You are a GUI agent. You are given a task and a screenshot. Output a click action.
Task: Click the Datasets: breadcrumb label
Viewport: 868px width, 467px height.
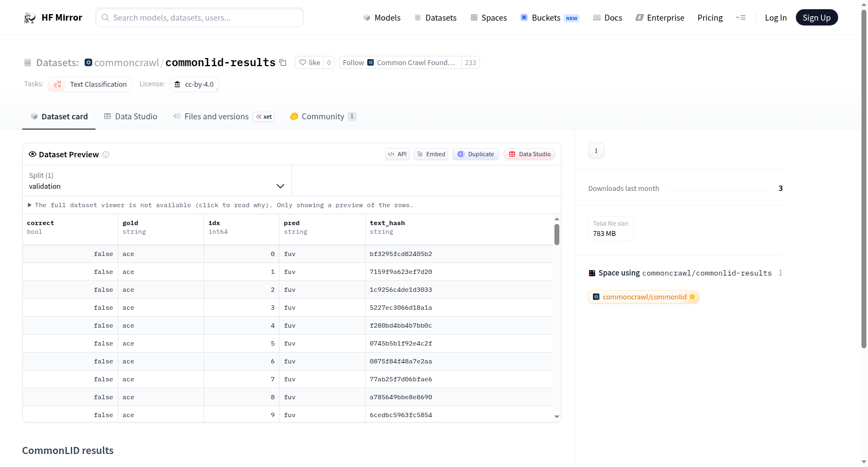[x=58, y=63]
